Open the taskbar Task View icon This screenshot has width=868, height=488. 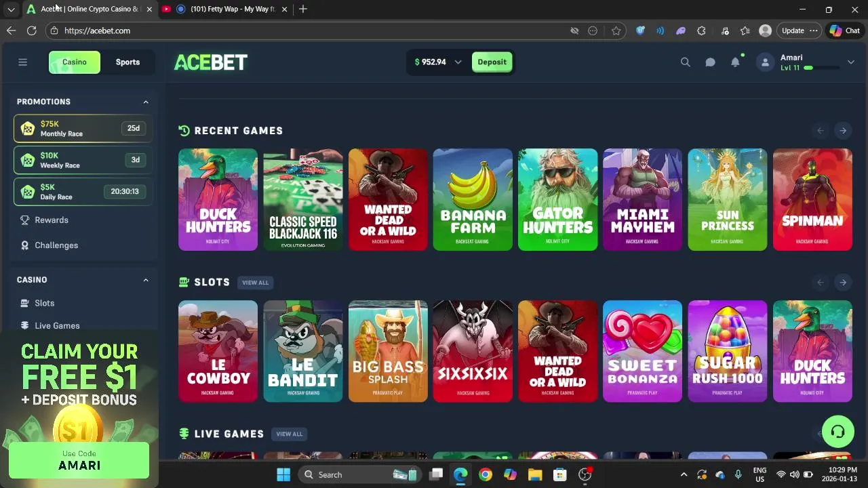[436, 474]
